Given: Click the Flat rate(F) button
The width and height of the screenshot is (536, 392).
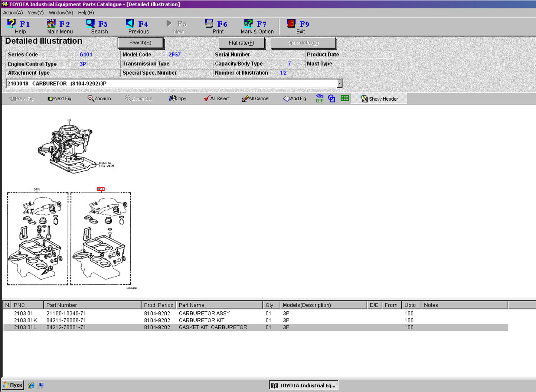Looking at the screenshot, I should tap(241, 43).
